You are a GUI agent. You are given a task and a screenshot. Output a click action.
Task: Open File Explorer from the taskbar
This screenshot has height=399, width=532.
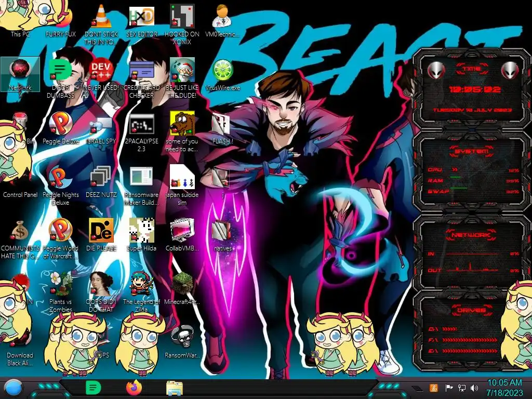point(175,388)
